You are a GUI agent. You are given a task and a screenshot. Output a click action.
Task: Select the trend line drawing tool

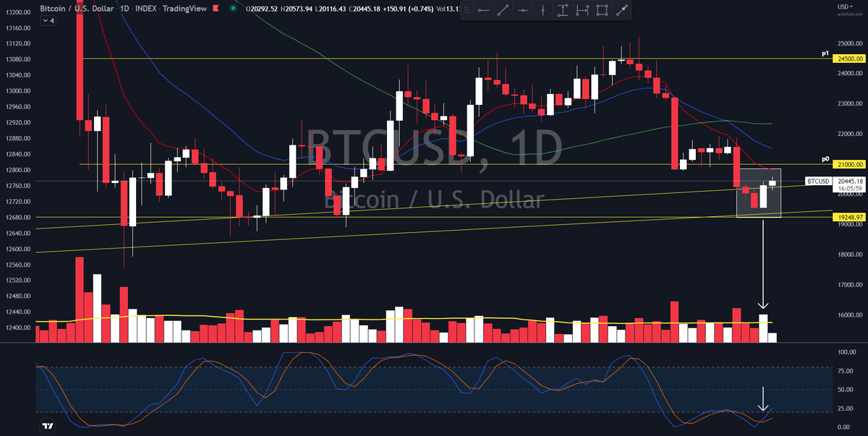click(503, 10)
